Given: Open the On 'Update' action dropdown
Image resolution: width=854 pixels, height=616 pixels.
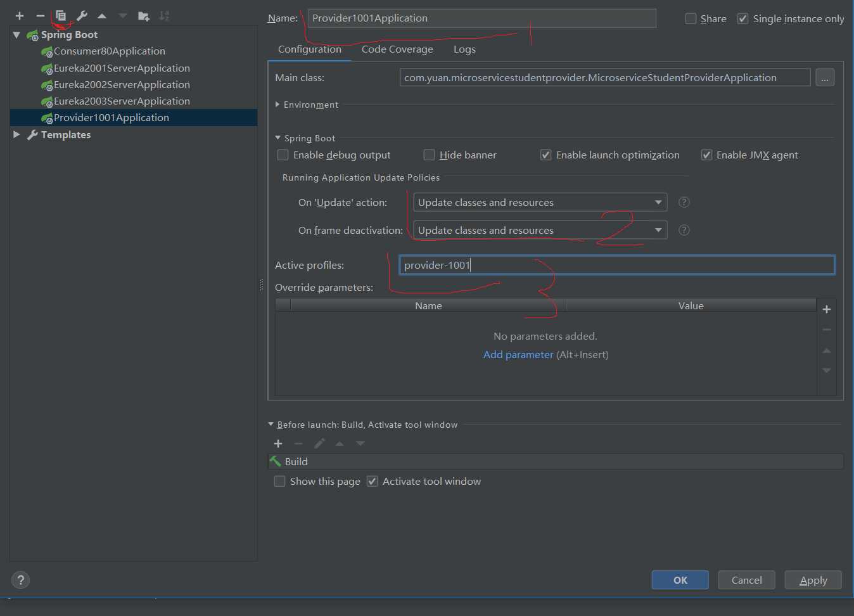Looking at the screenshot, I should coord(540,202).
